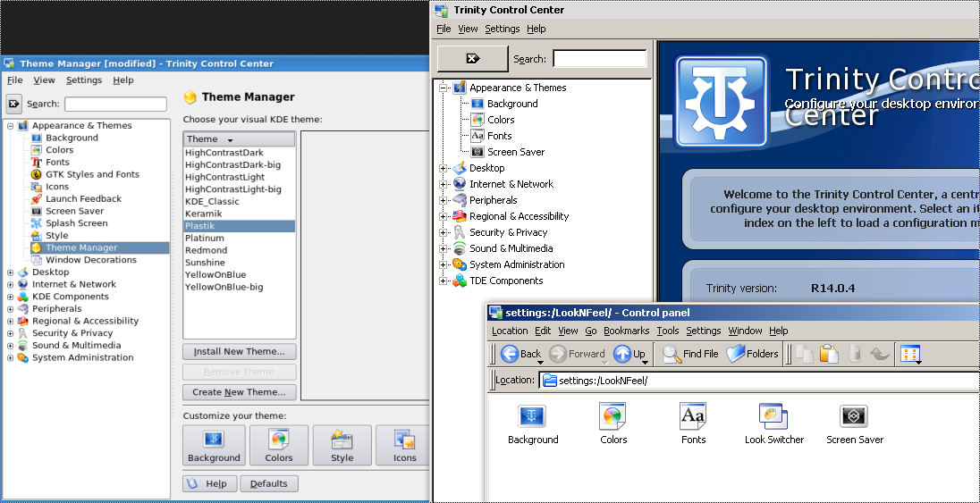Screen dimensions: 980x503
Task: Click Create New Theme button
Action: click(240, 392)
